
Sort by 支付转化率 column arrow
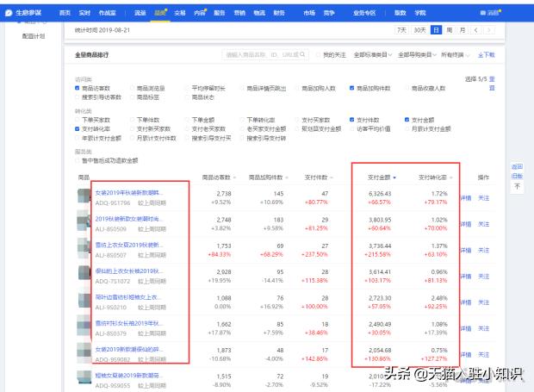pyautogui.click(x=451, y=177)
